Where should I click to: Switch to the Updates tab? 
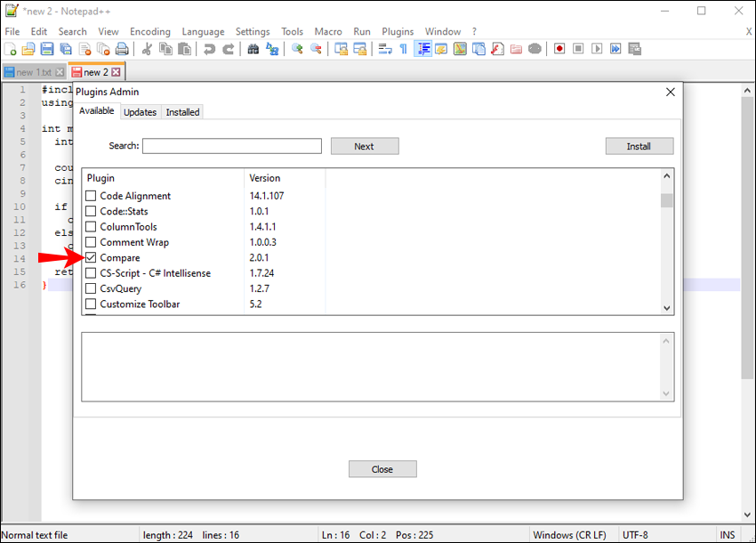point(140,112)
